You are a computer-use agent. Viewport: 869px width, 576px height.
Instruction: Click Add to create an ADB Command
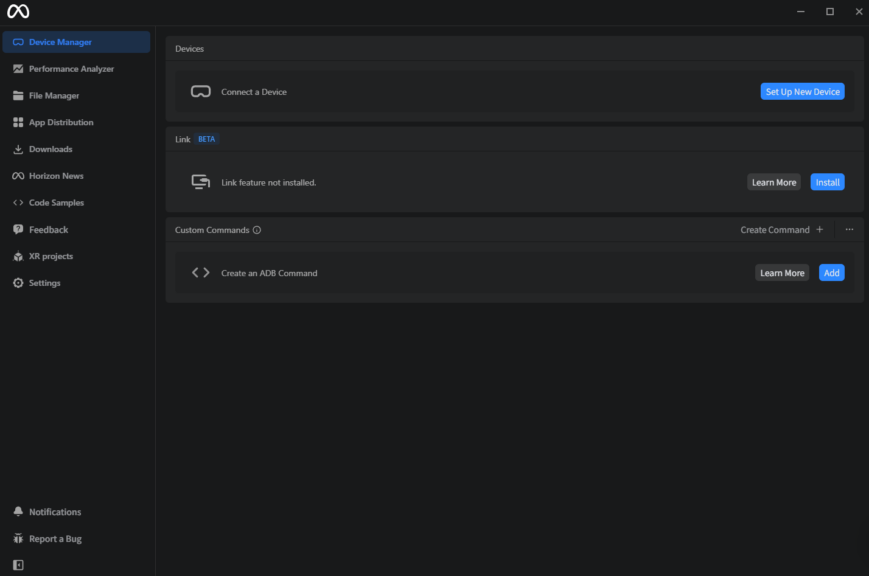(831, 273)
